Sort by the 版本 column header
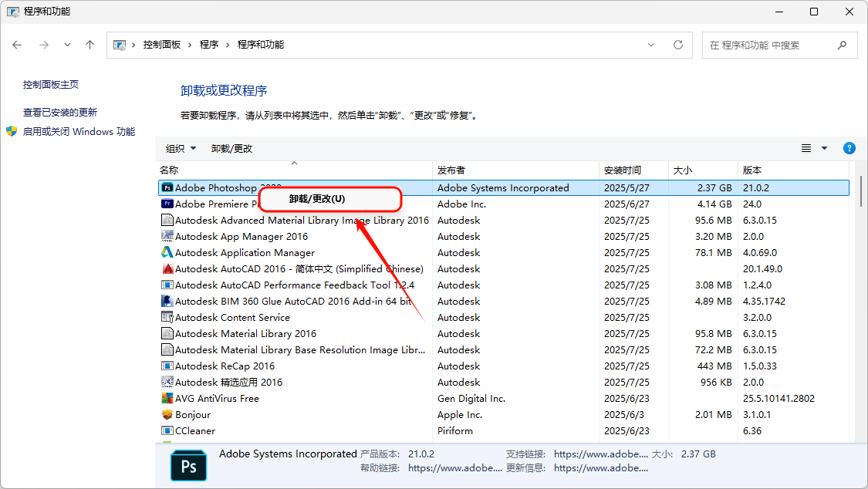The height and width of the screenshot is (489, 868). (793, 170)
